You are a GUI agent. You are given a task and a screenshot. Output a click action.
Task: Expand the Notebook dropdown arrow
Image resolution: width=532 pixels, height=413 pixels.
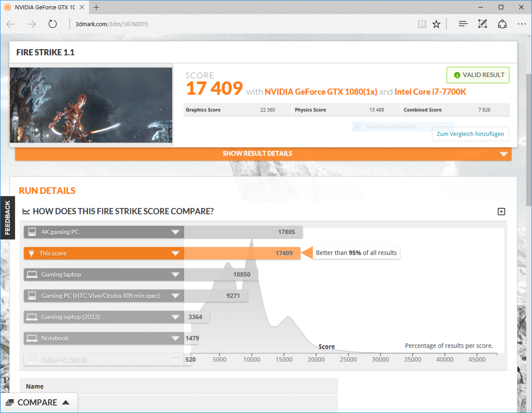(175, 338)
